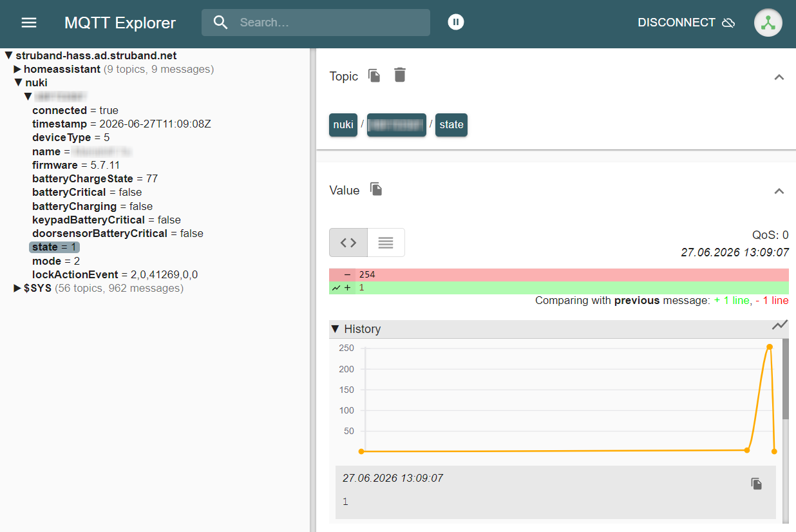Click the MQTT Explorer title
This screenshot has width=796, height=532.
point(120,23)
